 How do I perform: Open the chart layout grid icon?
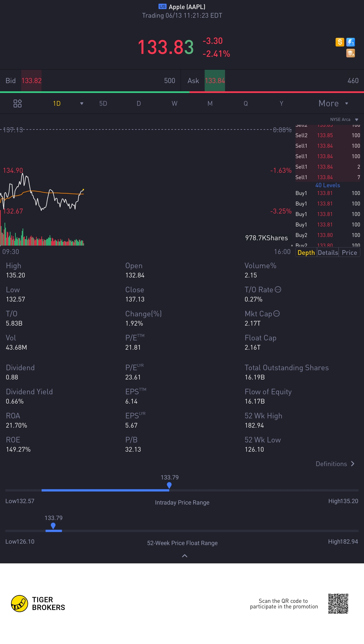pyautogui.click(x=17, y=103)
